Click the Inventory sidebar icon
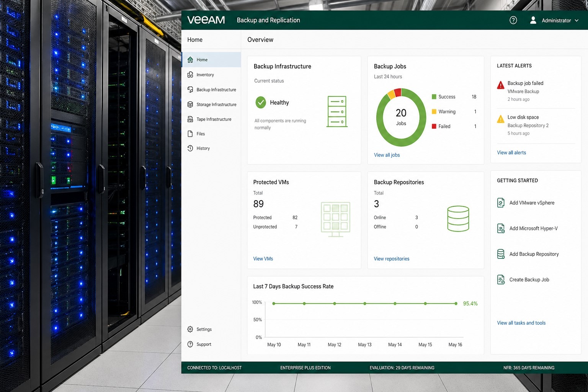The height and width of the screenshot is (392, 588). click(x=190, y=75)
